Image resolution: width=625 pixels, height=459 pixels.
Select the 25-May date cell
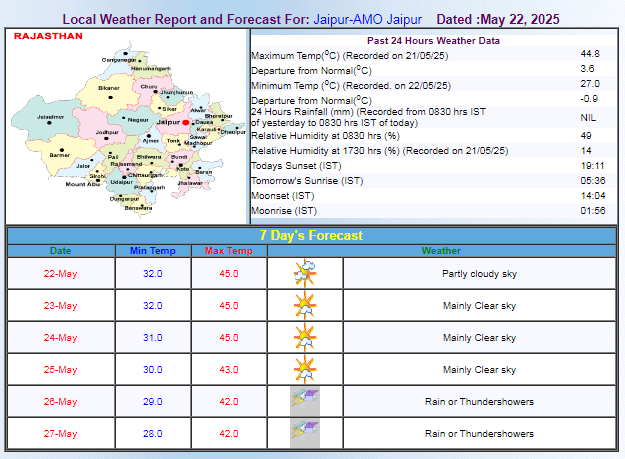coord(61,370)
